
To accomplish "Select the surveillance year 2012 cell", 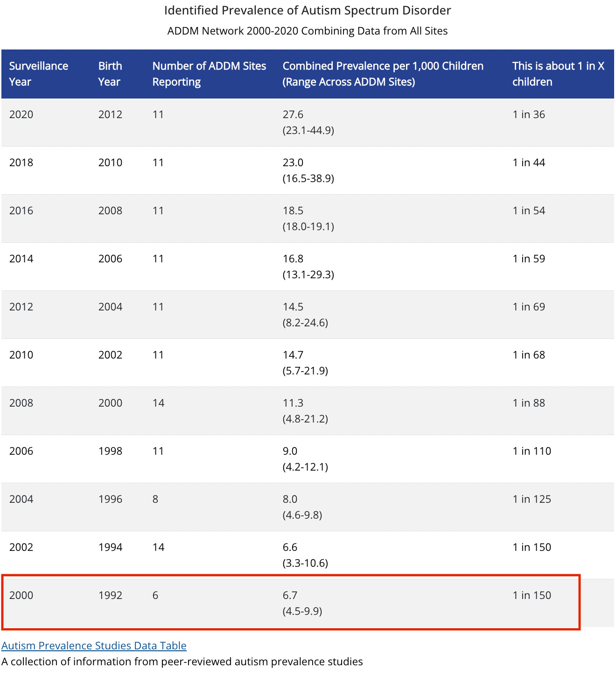I will (x=21, y=307).
